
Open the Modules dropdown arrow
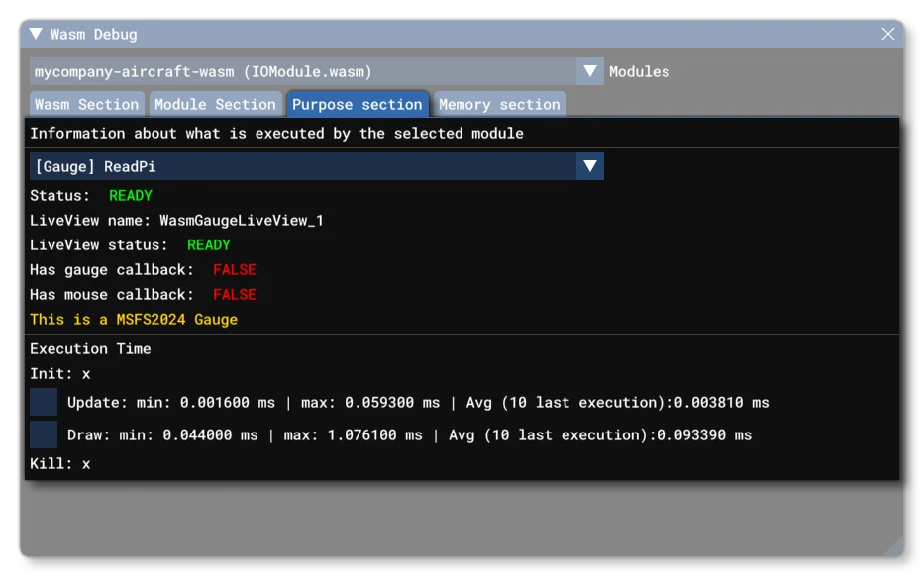[590, 71]
